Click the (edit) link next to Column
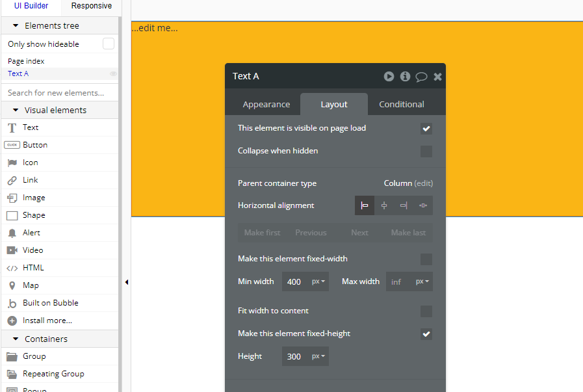 (x=424, y=183)
